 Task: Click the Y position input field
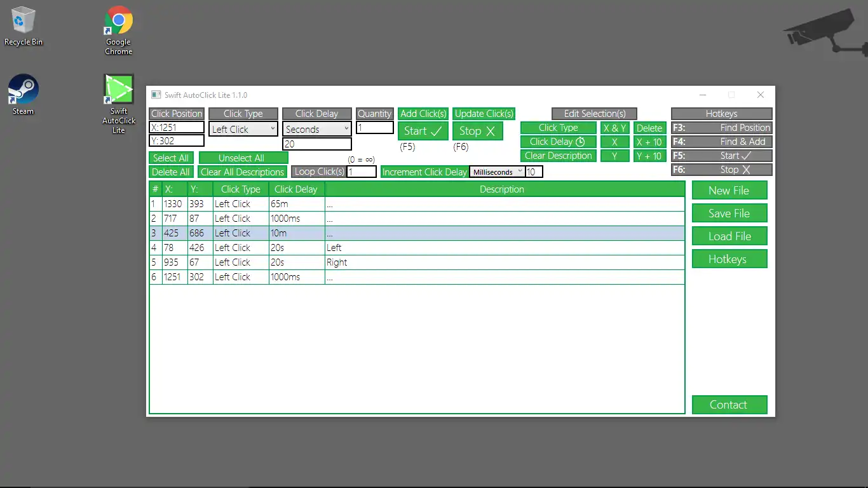point(177,141)
